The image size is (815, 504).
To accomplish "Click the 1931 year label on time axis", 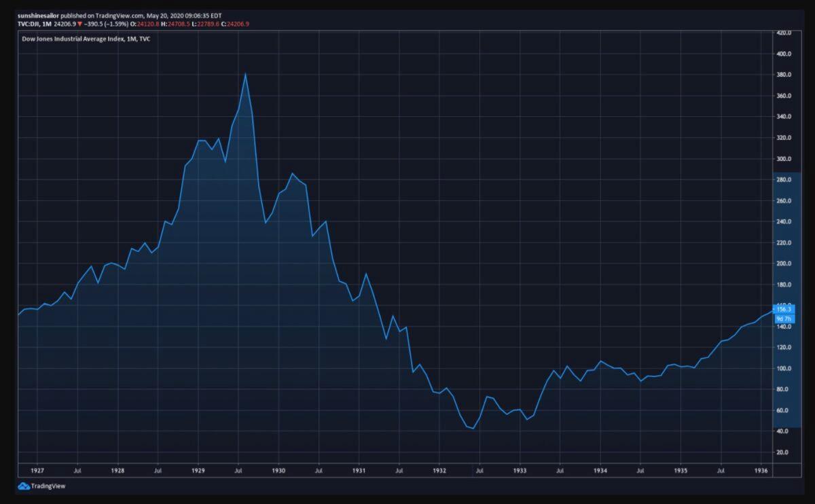I will pyautogui.click(x=359, y=470).
